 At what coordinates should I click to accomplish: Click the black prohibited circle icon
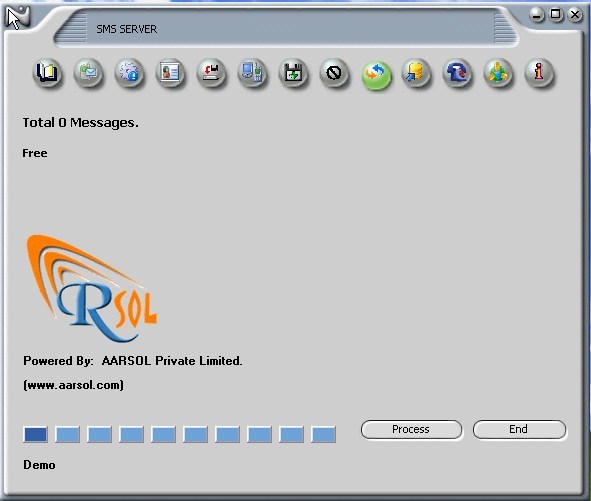coord(334,73)
